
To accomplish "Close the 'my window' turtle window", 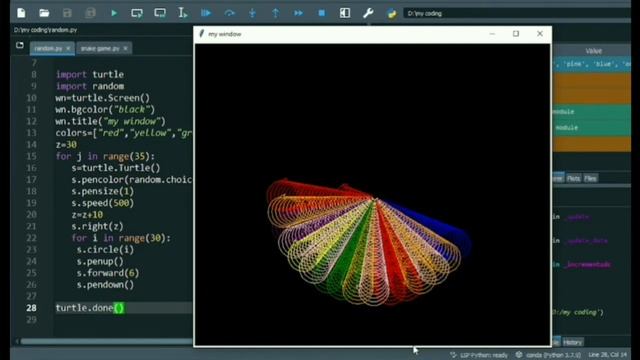I will (540, 34).
